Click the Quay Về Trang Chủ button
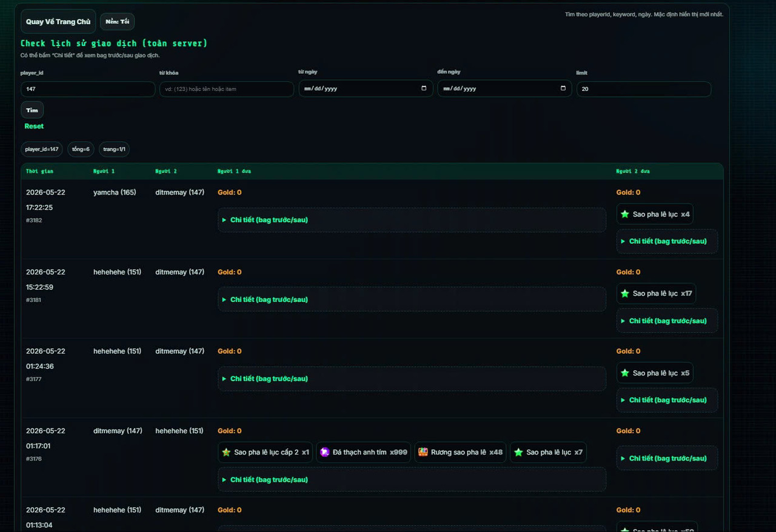Screen dimensions: 776x532 tap(58, 22)
